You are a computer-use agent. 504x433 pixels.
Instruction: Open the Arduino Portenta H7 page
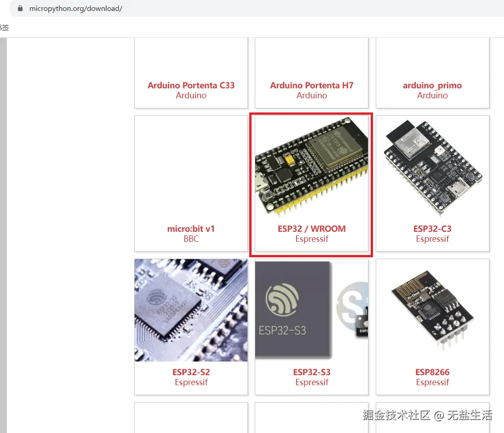click(x=311, y=85)
